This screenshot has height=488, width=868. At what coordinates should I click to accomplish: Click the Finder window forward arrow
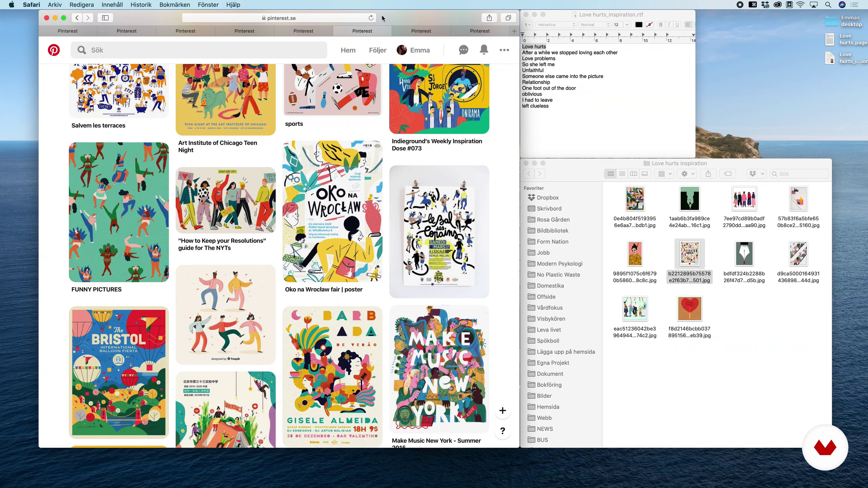click(x=540, y=174)
